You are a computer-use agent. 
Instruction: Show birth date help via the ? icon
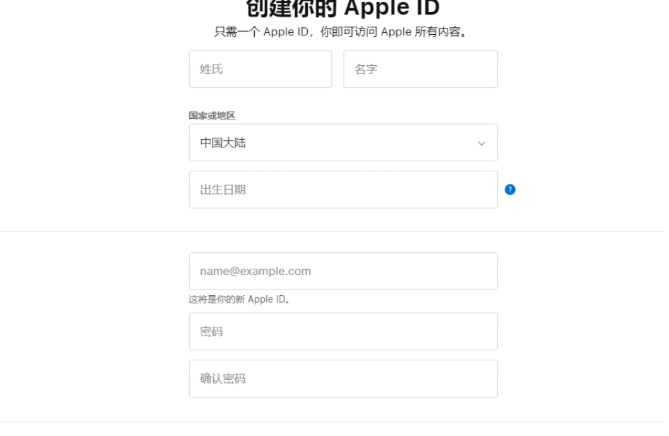point(510,190)
